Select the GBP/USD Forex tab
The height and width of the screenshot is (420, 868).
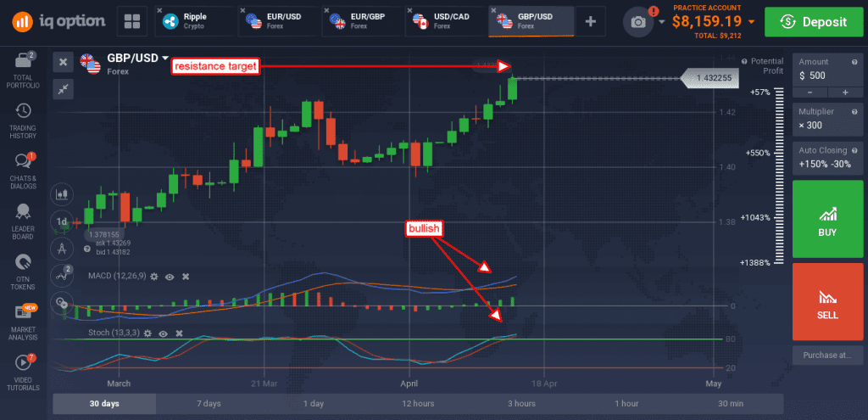531,21
